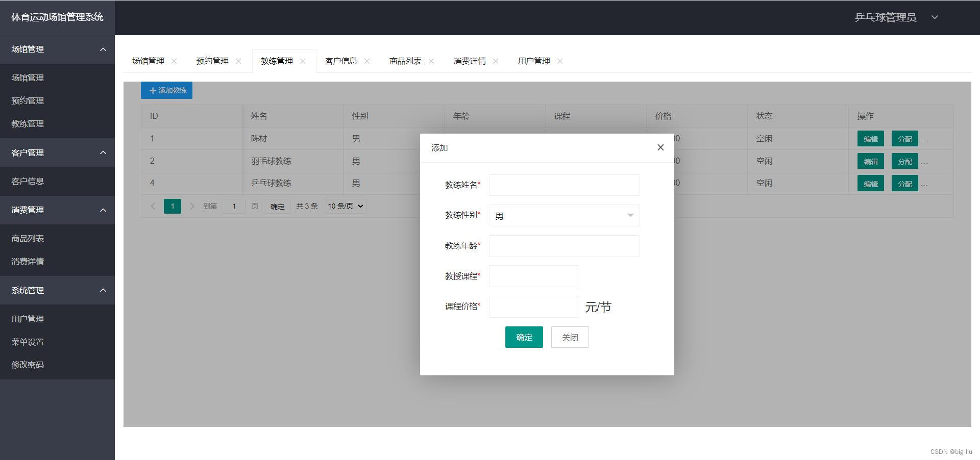The height and width of the screenshot is (460, 980).
Task: Open 消费详情 in sidebar
Action: [57, 261]
